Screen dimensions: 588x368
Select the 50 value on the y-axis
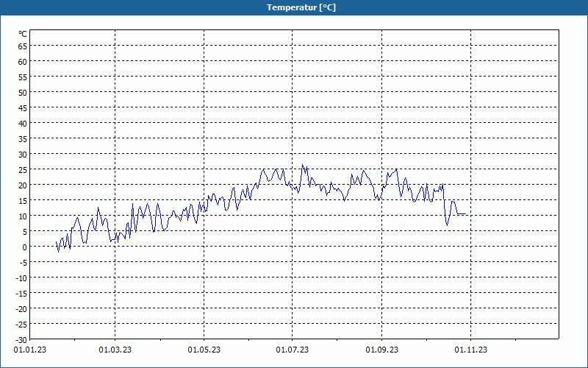click(x=23, y=92)
